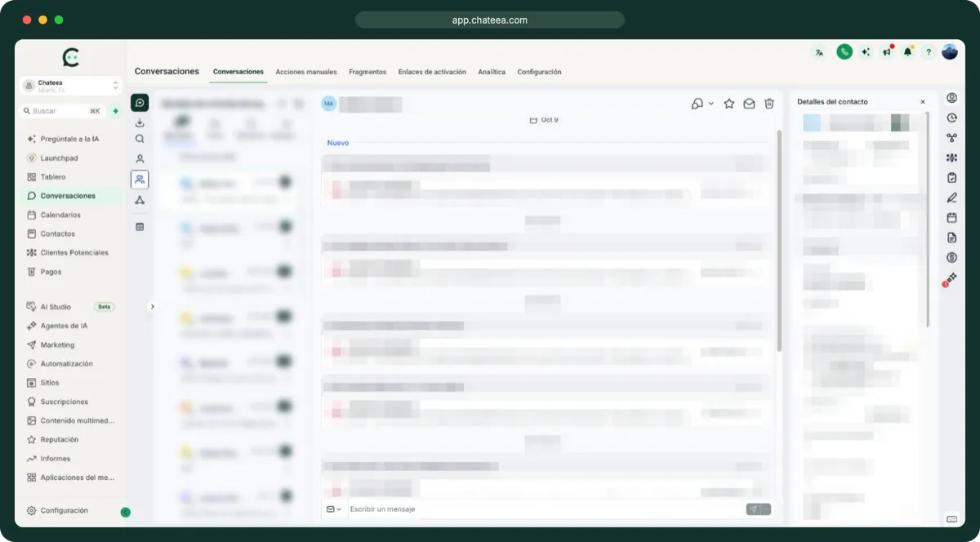Click the green phone dialer button

click(844, 51)
